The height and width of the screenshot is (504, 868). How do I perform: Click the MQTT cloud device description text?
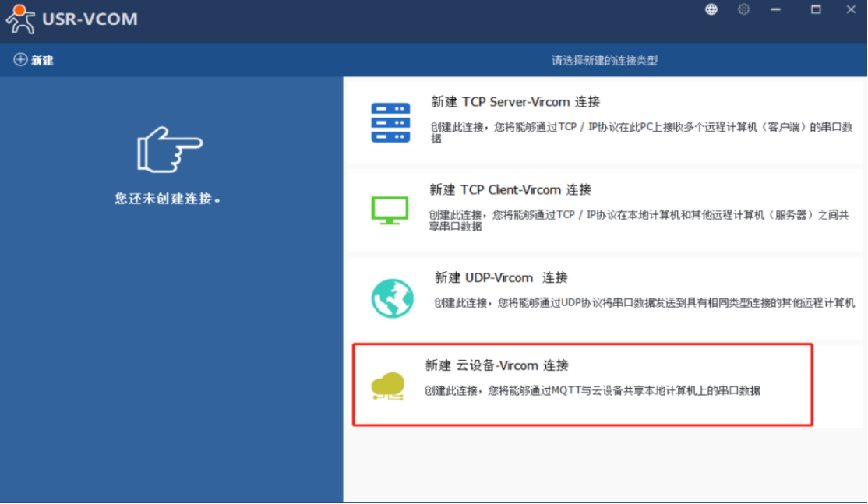(x=591, y=390)
